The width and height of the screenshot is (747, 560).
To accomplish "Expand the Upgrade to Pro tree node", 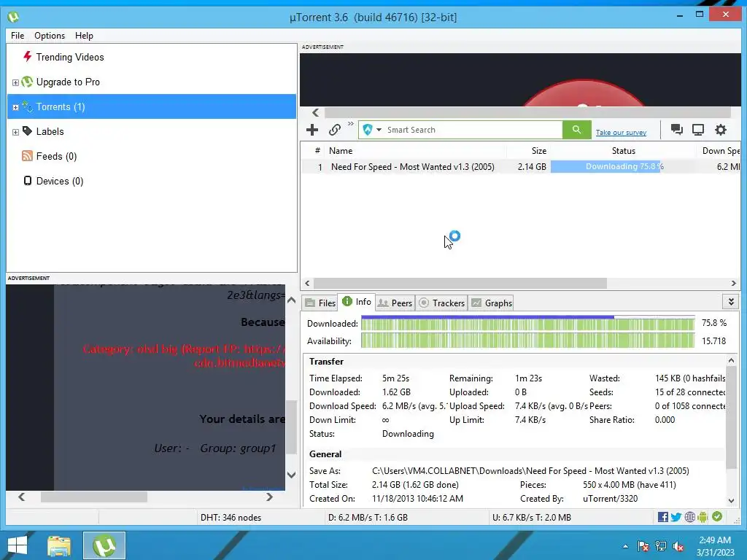I will [15, 82].
